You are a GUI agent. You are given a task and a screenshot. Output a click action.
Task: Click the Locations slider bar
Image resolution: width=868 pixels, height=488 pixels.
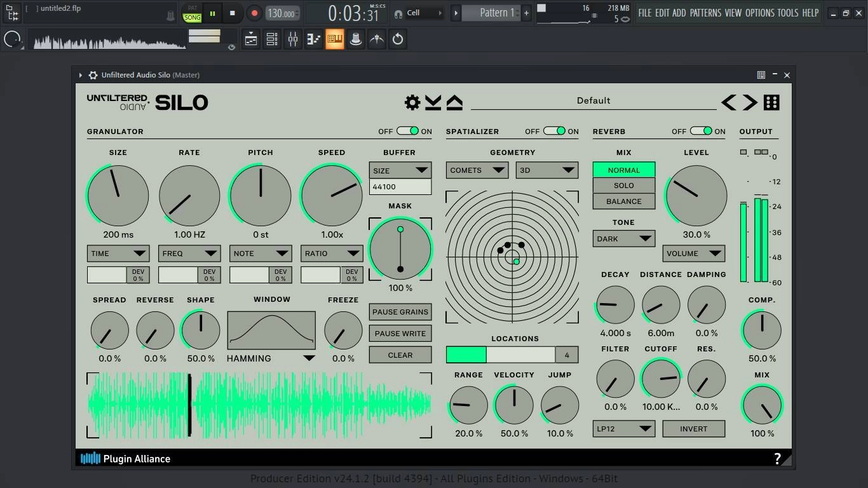[x=501, y=355]
